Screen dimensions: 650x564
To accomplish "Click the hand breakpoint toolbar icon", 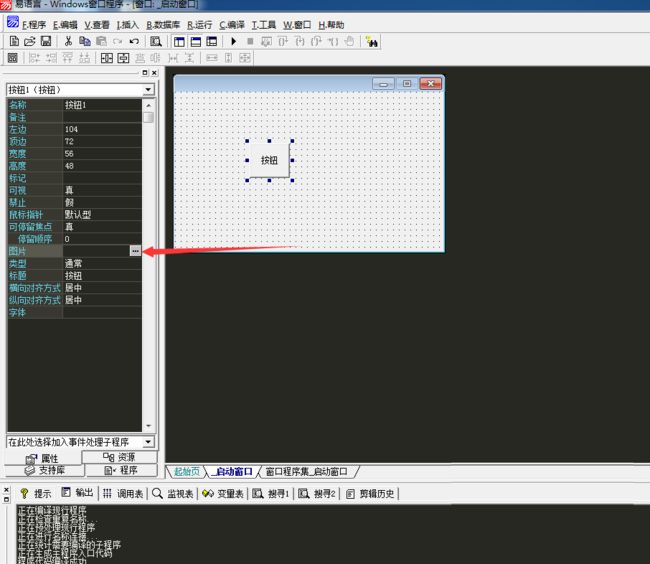I will (x=349, y=41).
